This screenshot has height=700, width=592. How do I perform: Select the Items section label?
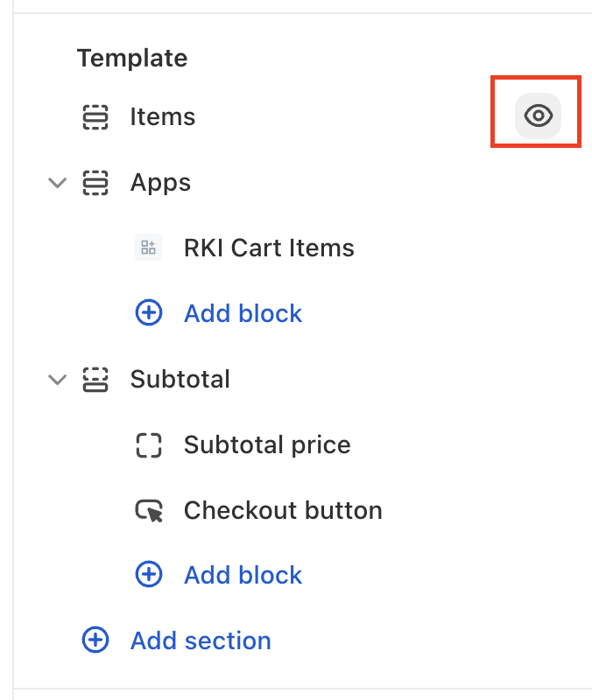[163, 117]
